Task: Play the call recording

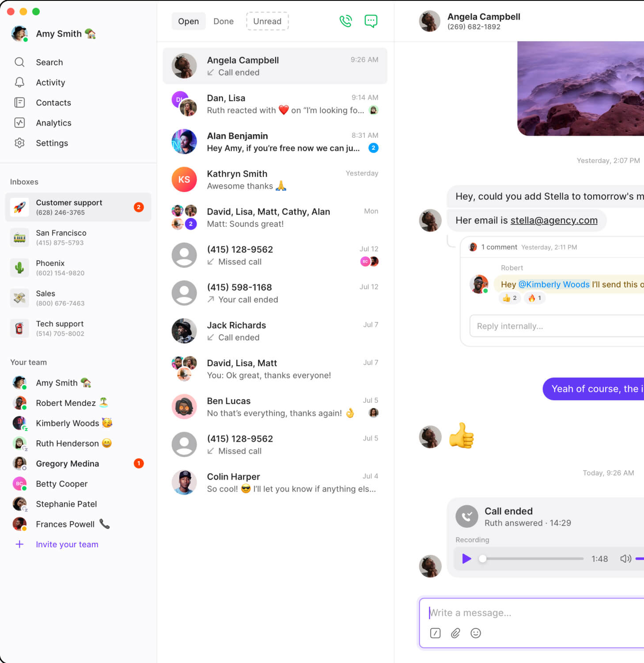Action: point(466,559)
